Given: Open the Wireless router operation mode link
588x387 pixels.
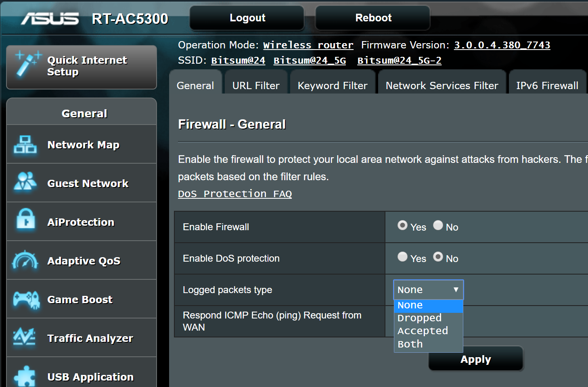Looking at the screenshot, I should coord(308,45).
